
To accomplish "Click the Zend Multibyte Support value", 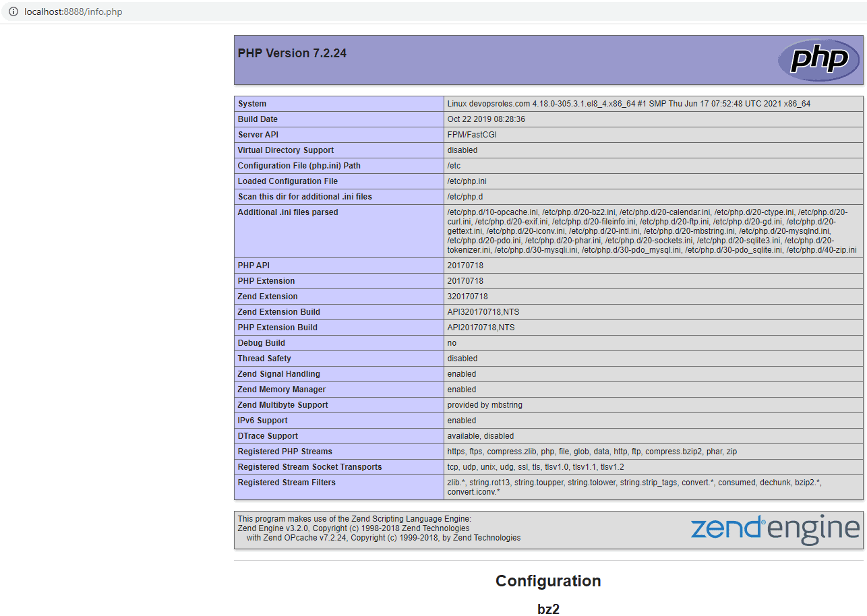I will coord(485,405).
